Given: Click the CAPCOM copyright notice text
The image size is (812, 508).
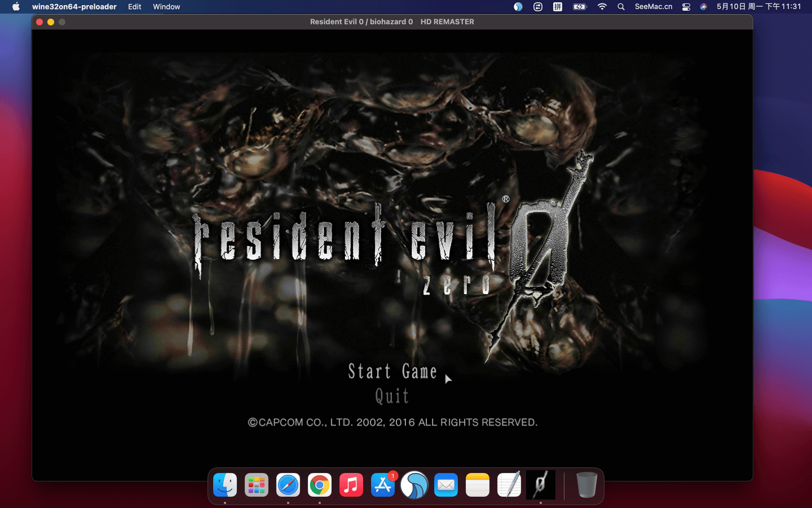Looking at the screenshot, I should point(392,422).
